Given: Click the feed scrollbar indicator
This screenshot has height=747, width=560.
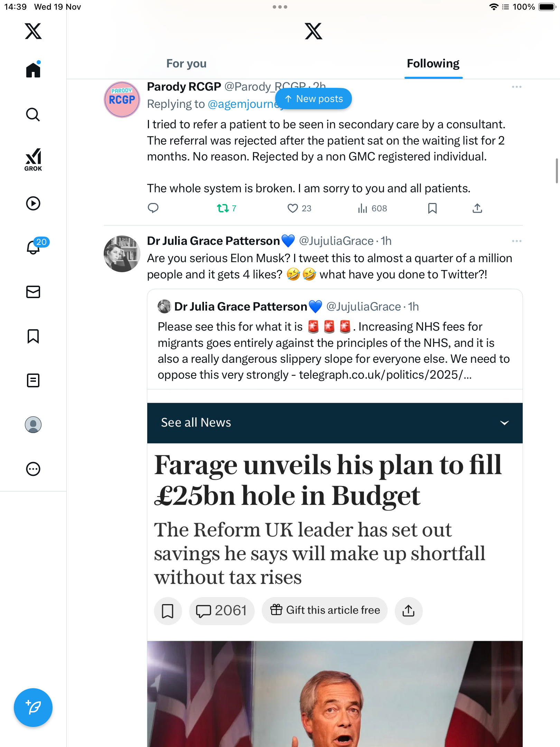Looking at the screenshot, I should click(x=557, y=170).
